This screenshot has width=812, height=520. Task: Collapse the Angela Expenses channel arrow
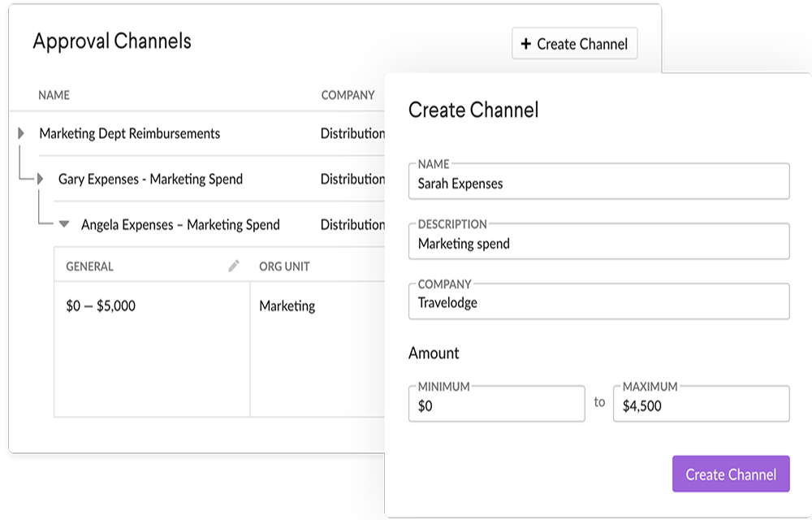(64, 224)
